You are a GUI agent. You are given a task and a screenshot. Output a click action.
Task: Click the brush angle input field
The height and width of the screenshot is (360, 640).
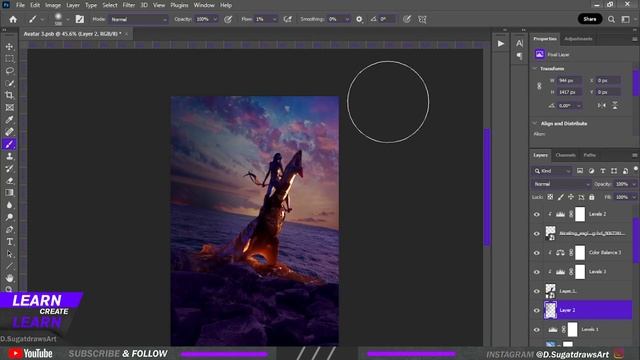[387, 19]
